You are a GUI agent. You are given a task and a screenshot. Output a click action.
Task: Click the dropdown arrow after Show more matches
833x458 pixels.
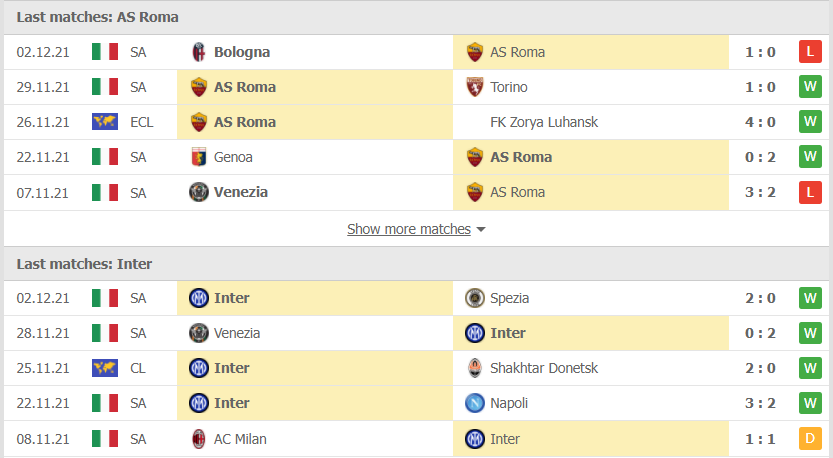tap(481, 230)
